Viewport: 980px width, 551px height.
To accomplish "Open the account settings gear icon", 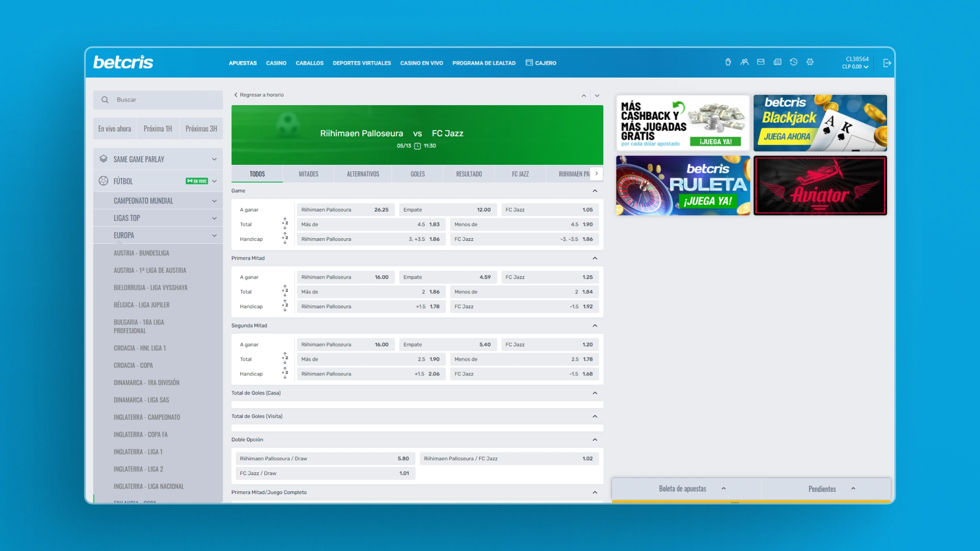I will (x=810, y=62).
